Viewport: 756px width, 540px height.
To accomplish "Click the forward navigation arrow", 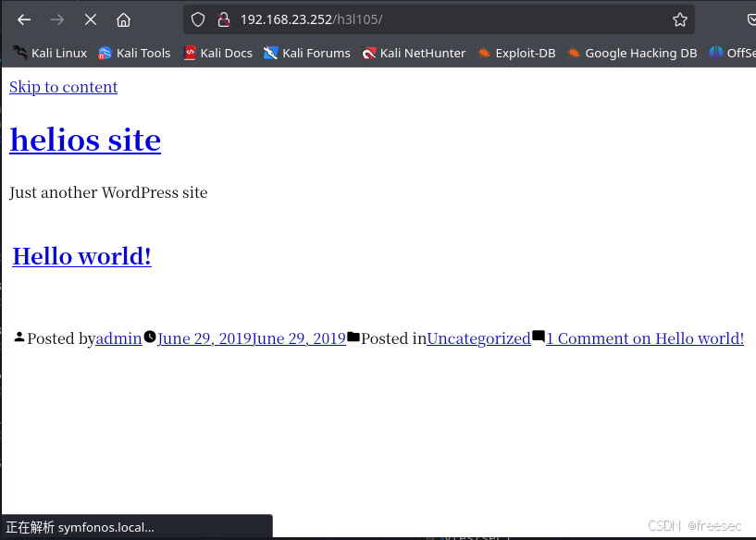I will (56, 19).
